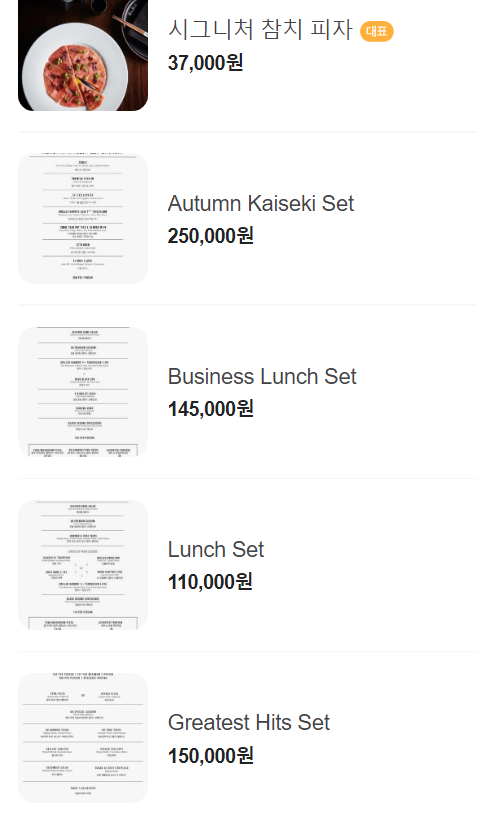
Task: Select the Autumn Kaiseki Set title
Action: (261, 203)
